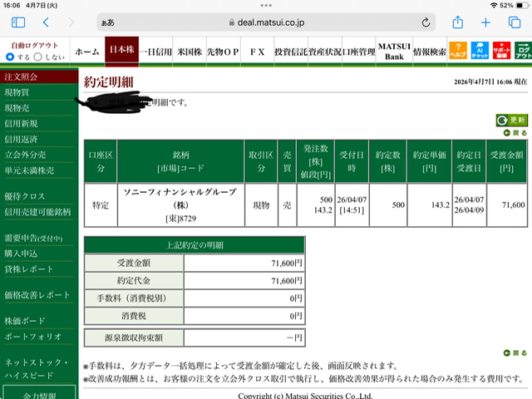The height and width of the screenshot is (399, 532).
Task: Click the ぁあ reader format button
Action: pyautogui.click(x=108, y=22)
